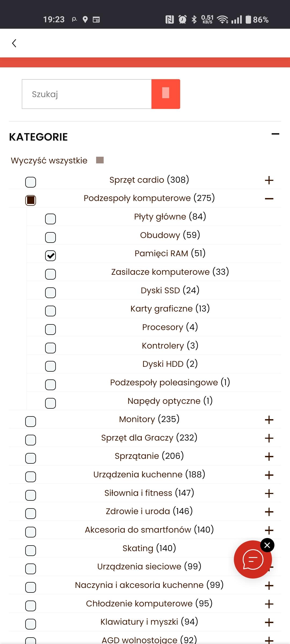
Task: Tap the alarm icon in status bar
Action: coord(183,19)
